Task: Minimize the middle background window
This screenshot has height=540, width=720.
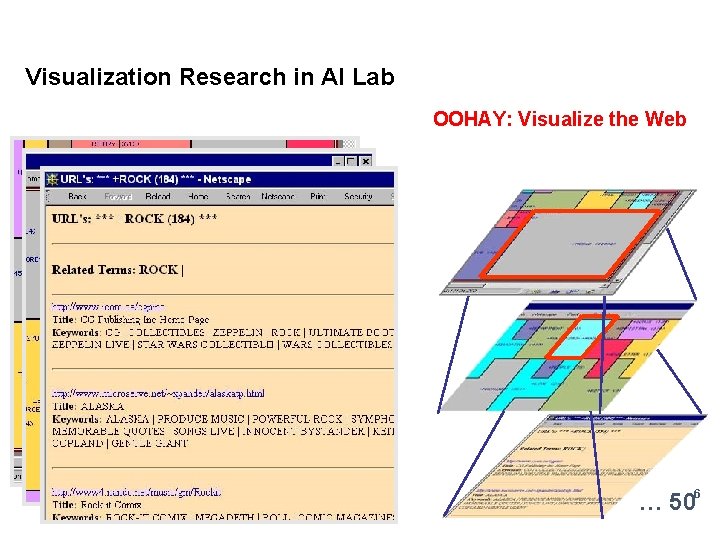Action: click(338, 161)
